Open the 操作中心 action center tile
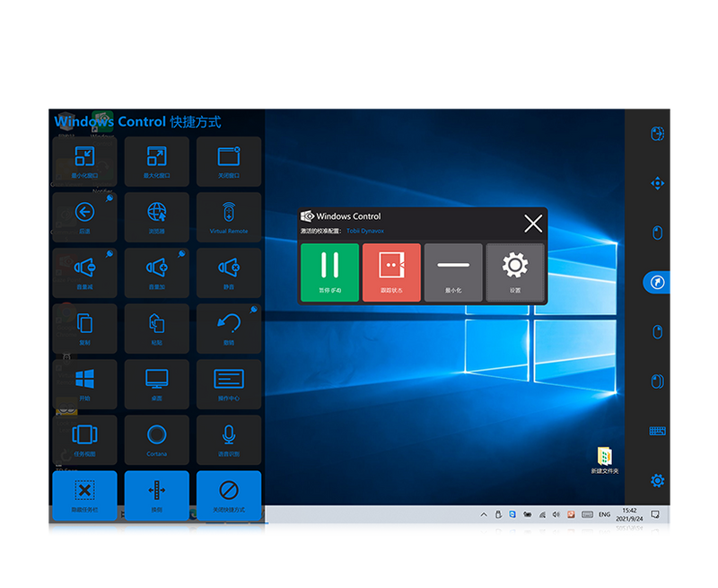The width and height of the screenshot is (718, 588). click(x=229, y=384)
